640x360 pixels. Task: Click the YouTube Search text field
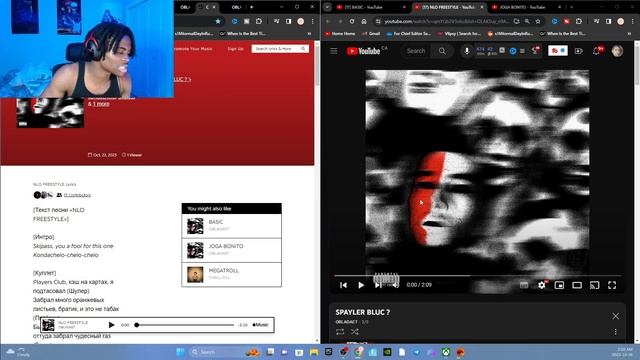417,51
